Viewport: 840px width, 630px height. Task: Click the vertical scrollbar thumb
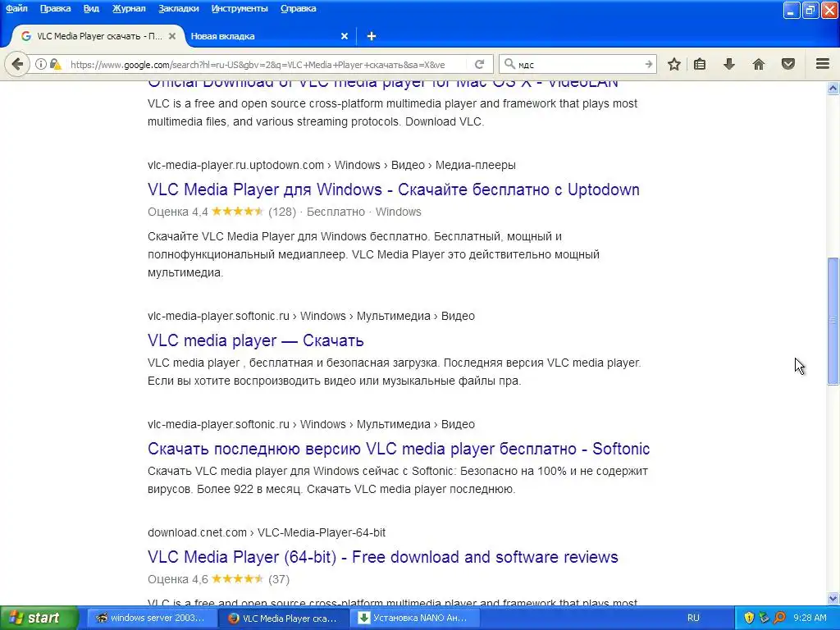point(833,321)
